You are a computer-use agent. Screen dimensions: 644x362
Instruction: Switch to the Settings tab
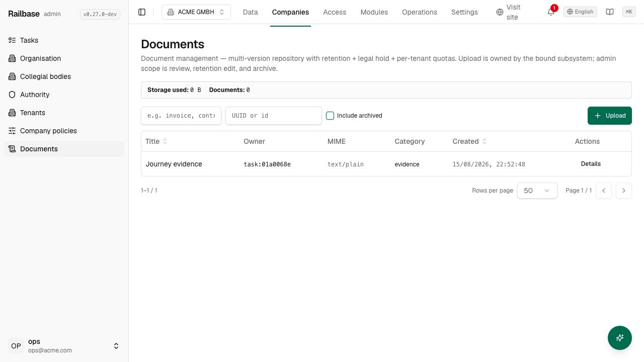[464, 12]
